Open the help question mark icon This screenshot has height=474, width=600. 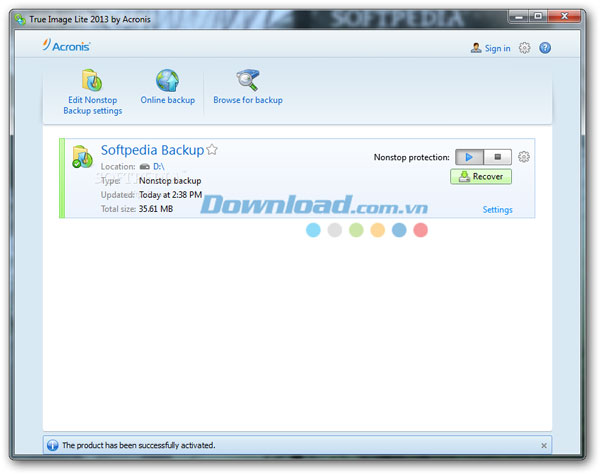point(545,48)
